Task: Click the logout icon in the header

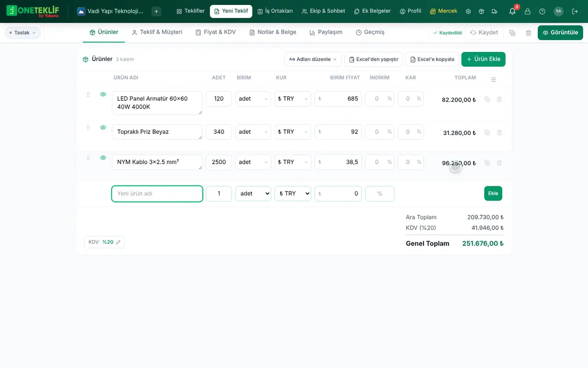Action: click(575, 11)
